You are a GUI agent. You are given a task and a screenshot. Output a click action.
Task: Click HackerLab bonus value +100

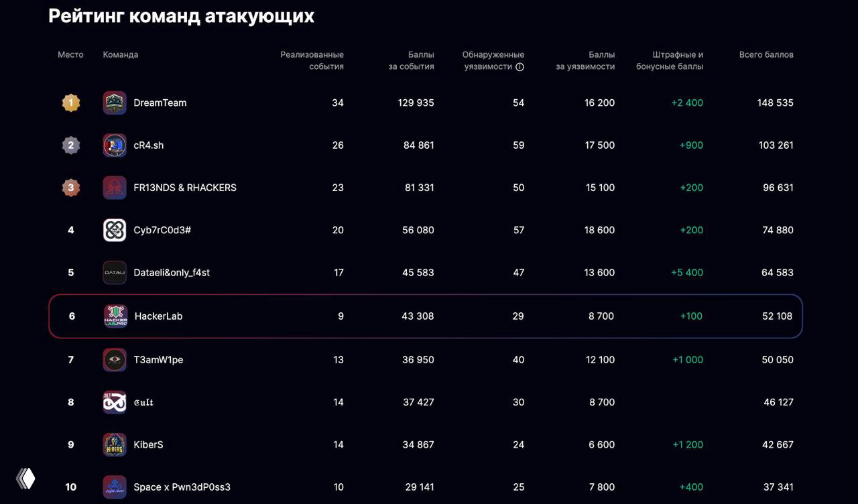[691, 316]
